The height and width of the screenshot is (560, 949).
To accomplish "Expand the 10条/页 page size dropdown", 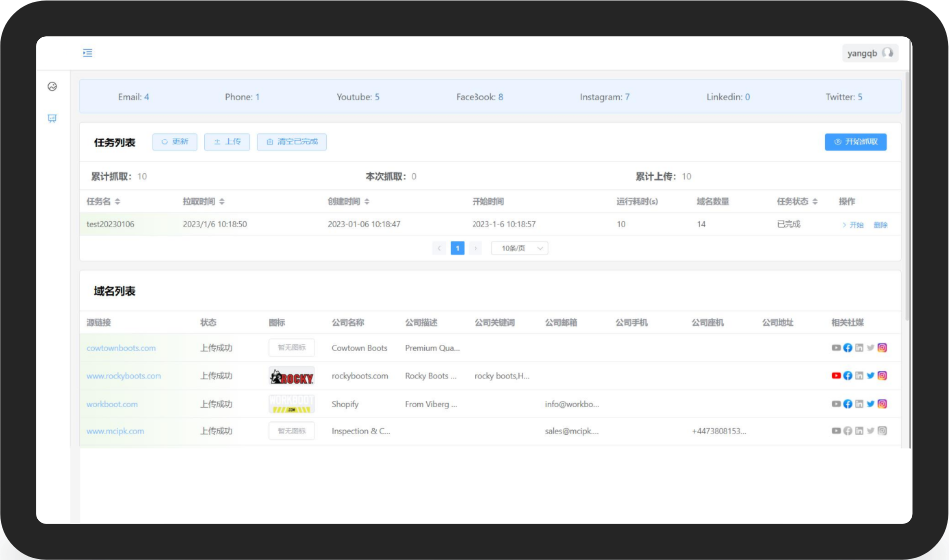I will [x=519, y=248].
